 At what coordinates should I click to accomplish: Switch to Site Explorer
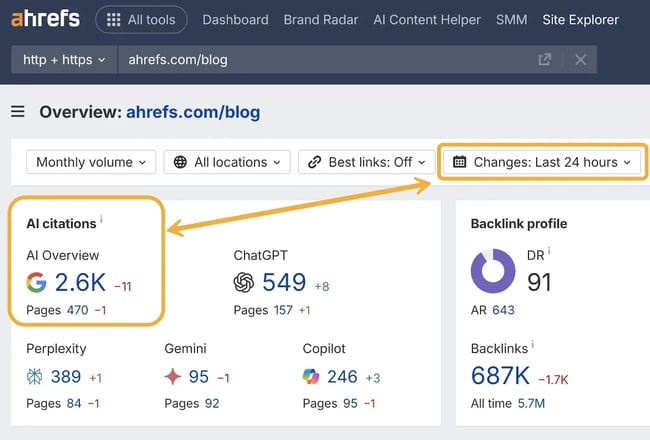pos(580,19)
